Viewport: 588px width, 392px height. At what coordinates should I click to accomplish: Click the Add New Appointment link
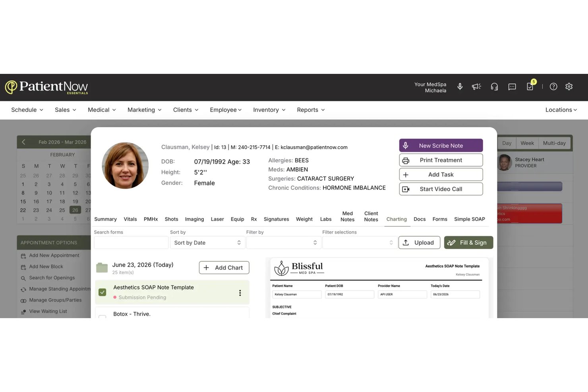coord(54,255)
